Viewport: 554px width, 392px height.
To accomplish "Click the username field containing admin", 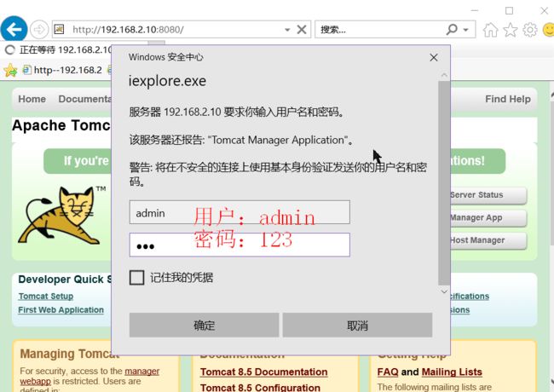I will click(x=239, y=212).
